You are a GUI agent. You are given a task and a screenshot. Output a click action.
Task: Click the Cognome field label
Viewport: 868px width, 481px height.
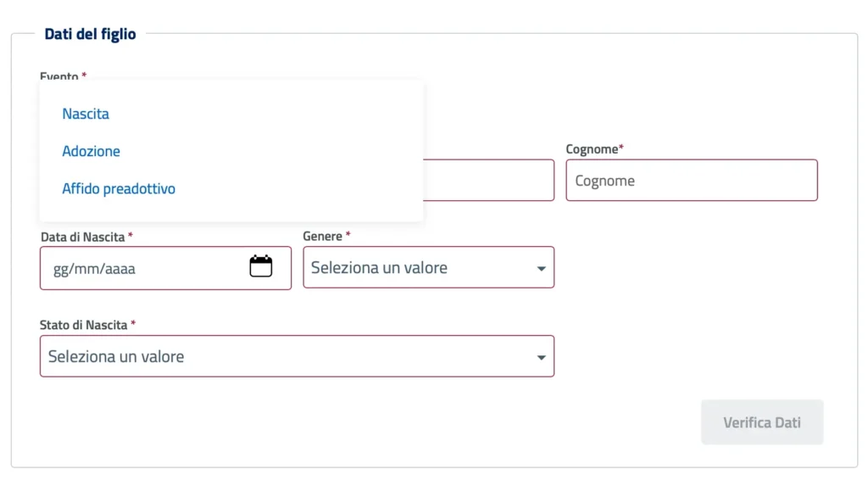pos(592,149)
